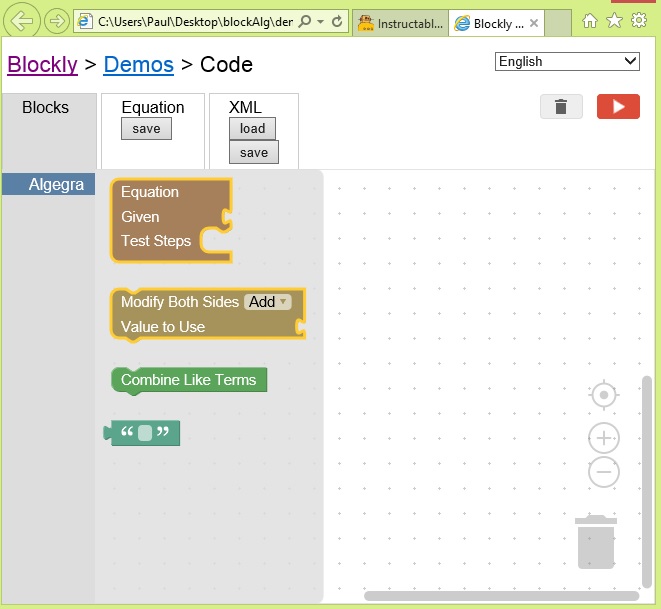Open the Add operation dropdown on the block

tap(268, 302)
